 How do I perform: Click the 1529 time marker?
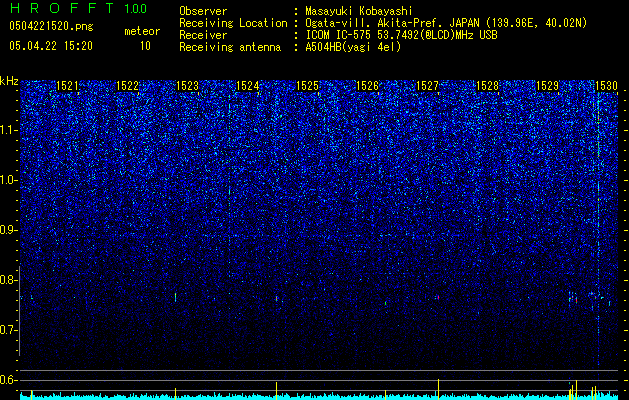548,86
